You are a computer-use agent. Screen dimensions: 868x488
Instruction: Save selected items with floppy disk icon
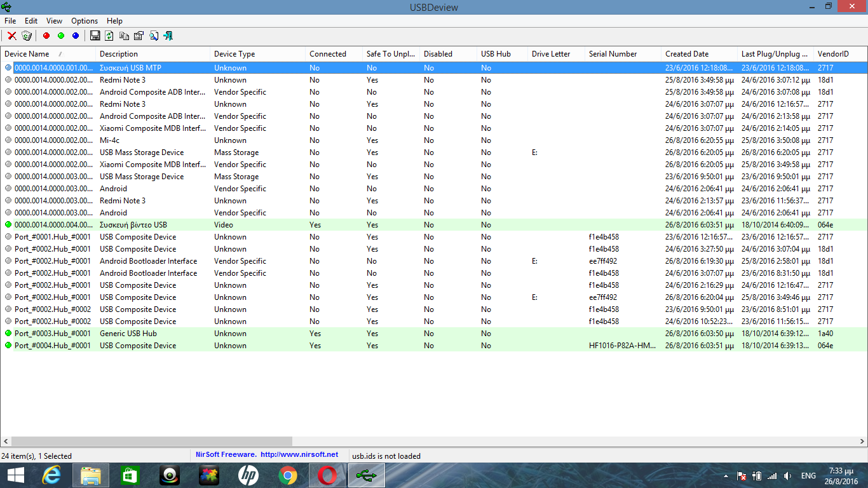[95, 36]
